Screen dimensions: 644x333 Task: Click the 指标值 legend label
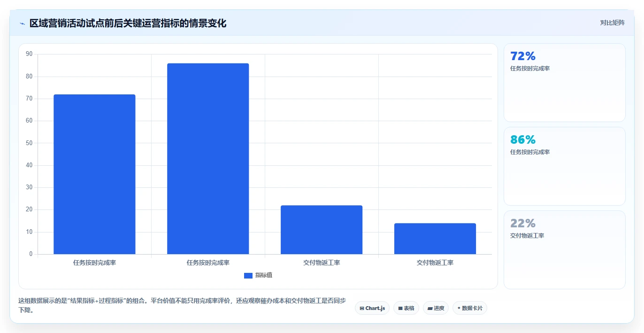(264, 275)
